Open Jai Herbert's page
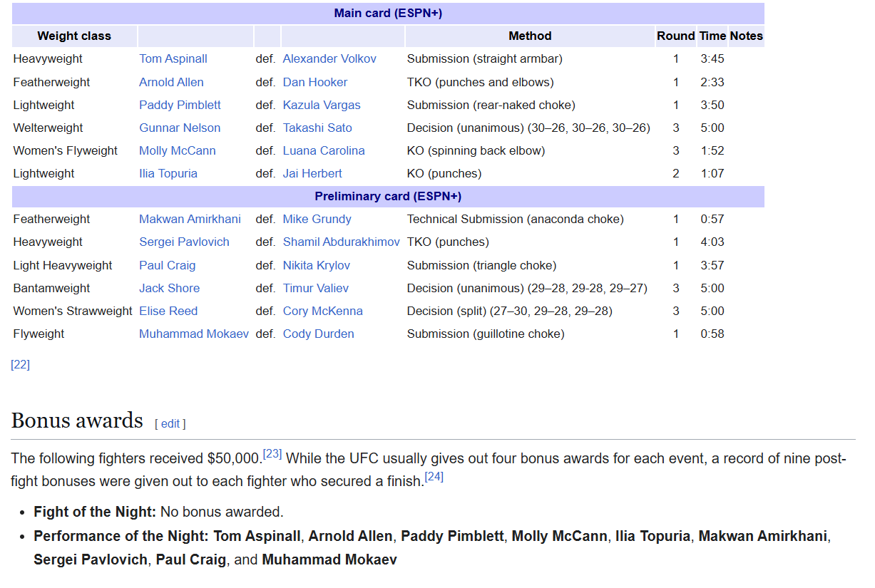Image resolution: width=875 pixels, height=588 pixels. 312,173
